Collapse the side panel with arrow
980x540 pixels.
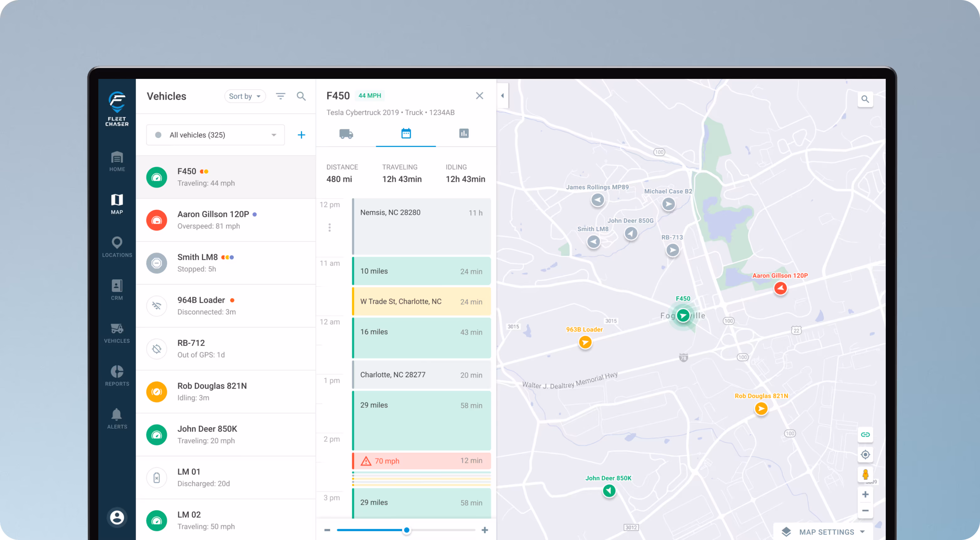coord(503,96)
